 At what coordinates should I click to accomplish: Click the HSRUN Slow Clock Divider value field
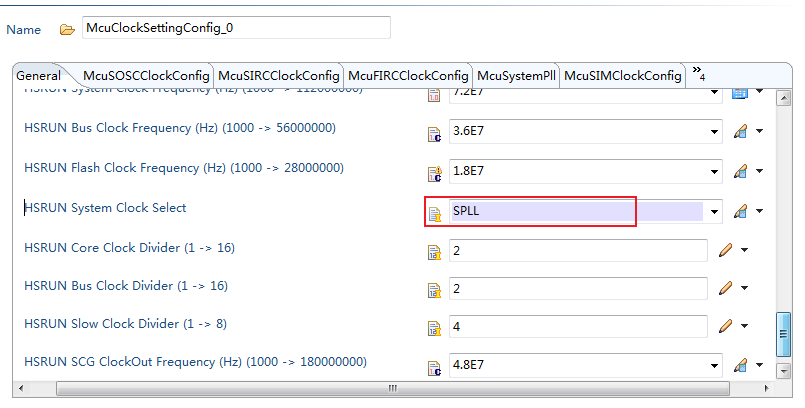[578, 327]
